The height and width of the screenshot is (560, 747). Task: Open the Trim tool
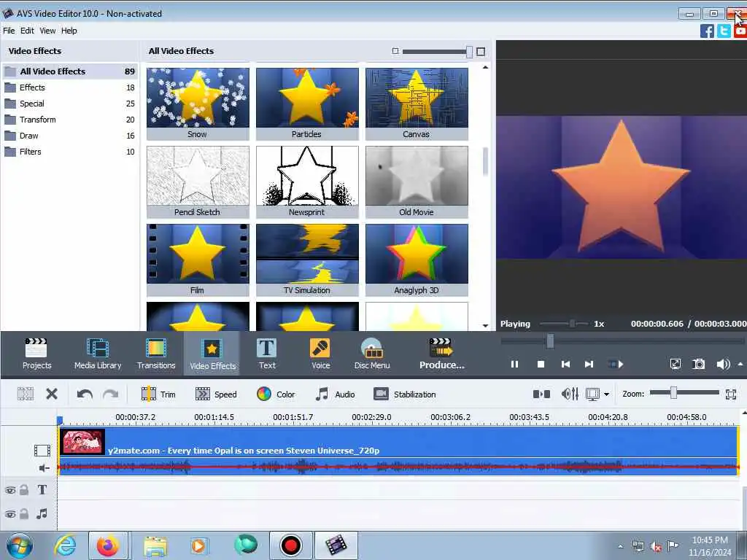[158, 394]
